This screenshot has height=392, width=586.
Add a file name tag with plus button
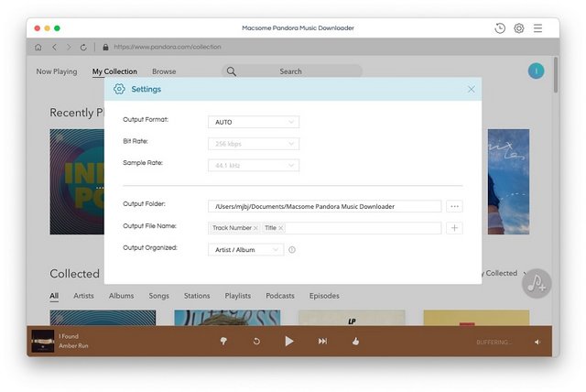click(454, 228)
